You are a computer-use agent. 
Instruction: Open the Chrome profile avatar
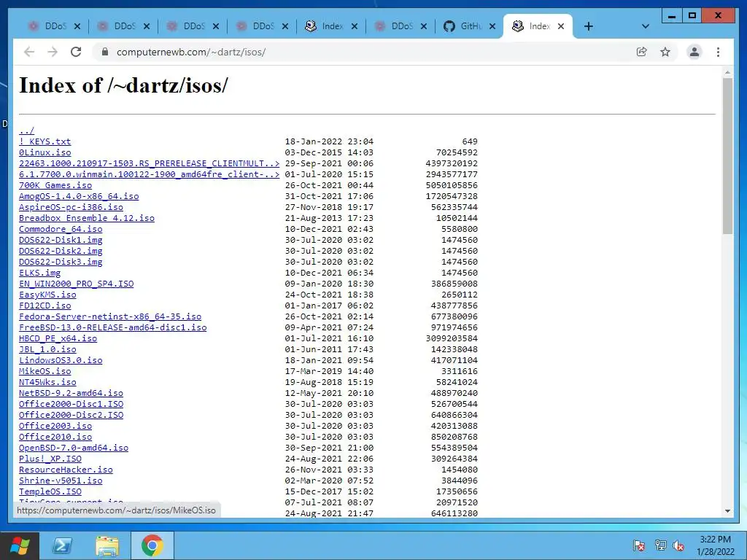click(x=694, y=52)
